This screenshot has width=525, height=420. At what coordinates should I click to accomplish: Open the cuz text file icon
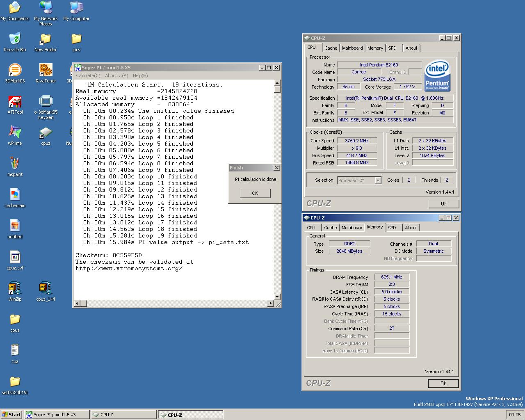pyautogui.click(x=15, y=354)
